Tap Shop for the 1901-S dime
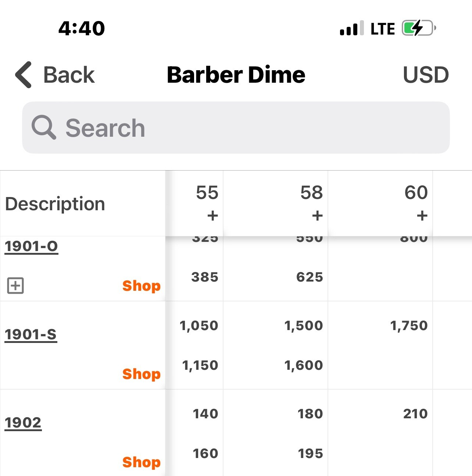The image size is (472, 476). click(141, 374)
